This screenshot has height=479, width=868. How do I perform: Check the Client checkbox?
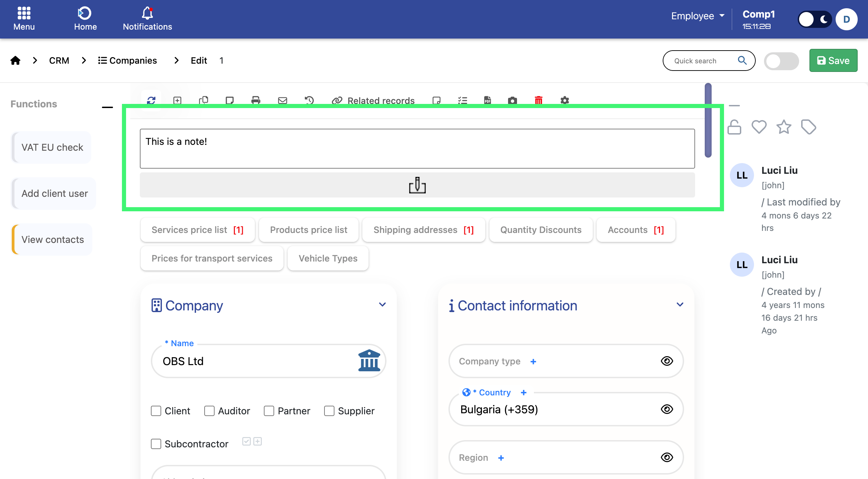tap(156, 411)
